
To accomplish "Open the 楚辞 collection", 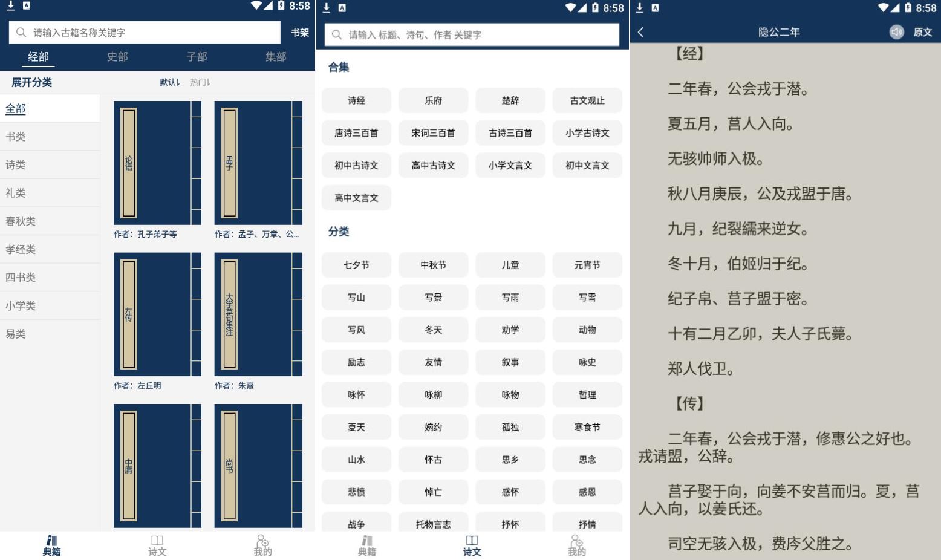I will [x=510, y=100].
